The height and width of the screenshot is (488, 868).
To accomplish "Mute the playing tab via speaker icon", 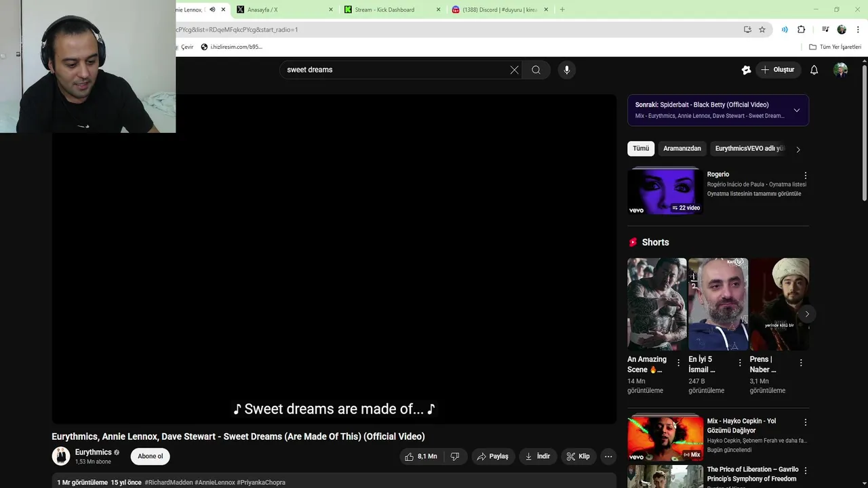I will coord(212,9).
